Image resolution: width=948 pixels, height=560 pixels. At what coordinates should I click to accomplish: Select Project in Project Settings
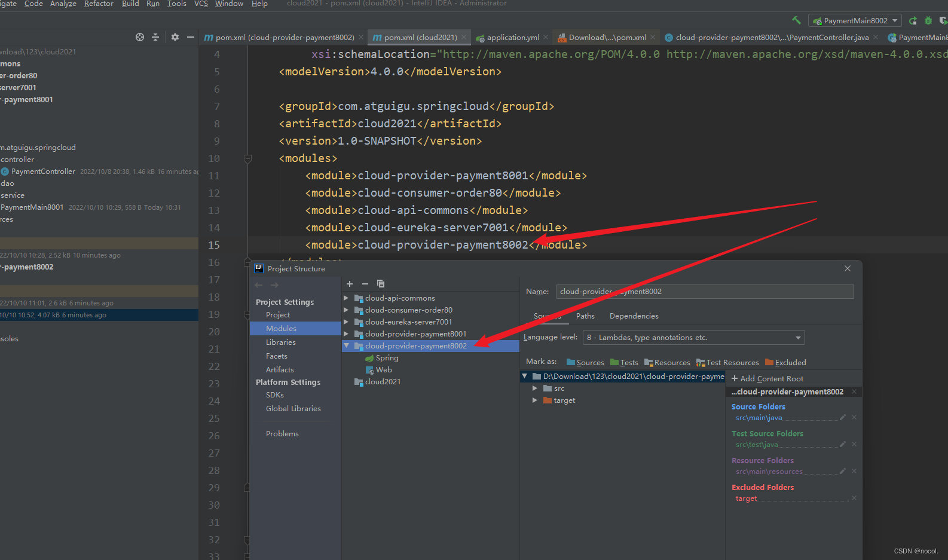tap(278, 315)
